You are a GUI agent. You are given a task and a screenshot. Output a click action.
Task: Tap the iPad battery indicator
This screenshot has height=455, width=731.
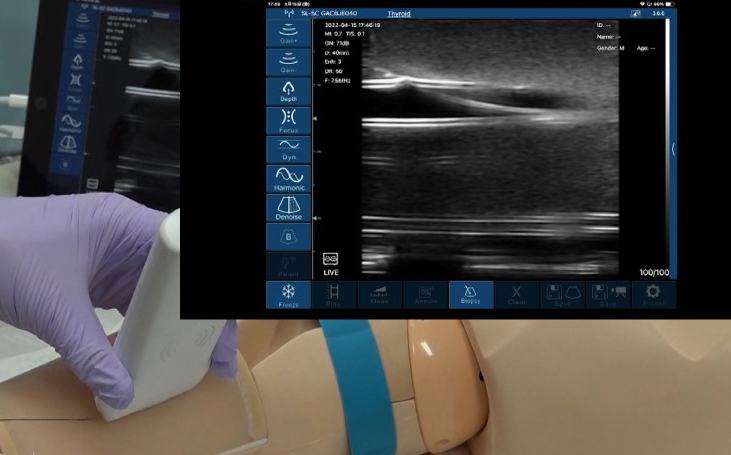pyautogui.click(x=669, y=4)
